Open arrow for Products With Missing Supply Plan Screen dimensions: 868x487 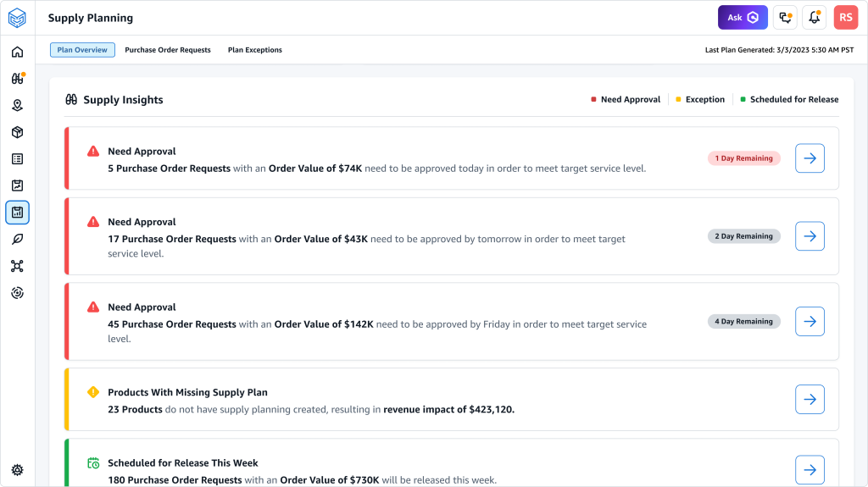coord(810,400)
